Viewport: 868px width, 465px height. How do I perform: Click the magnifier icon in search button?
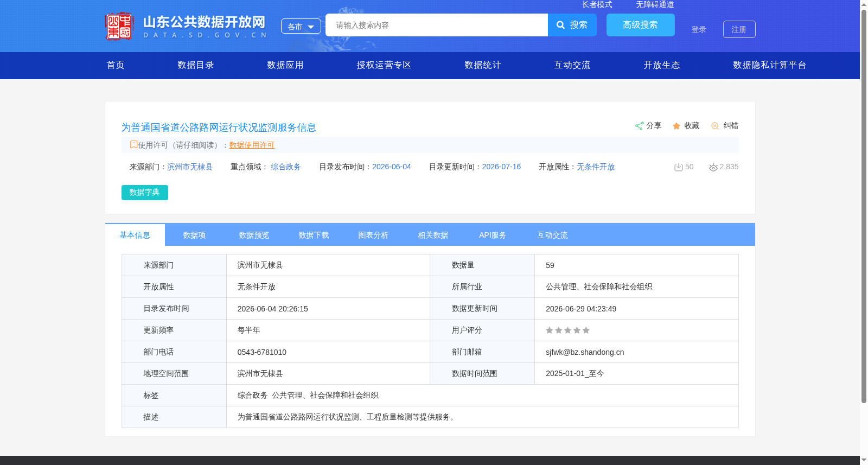coord(561,25)
